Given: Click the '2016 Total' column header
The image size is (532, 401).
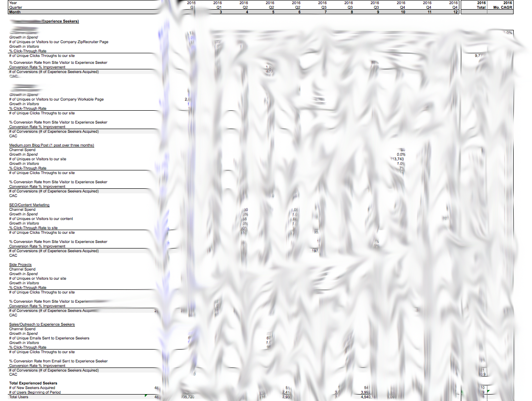Looking at the screenshot, I should [481, 5].
